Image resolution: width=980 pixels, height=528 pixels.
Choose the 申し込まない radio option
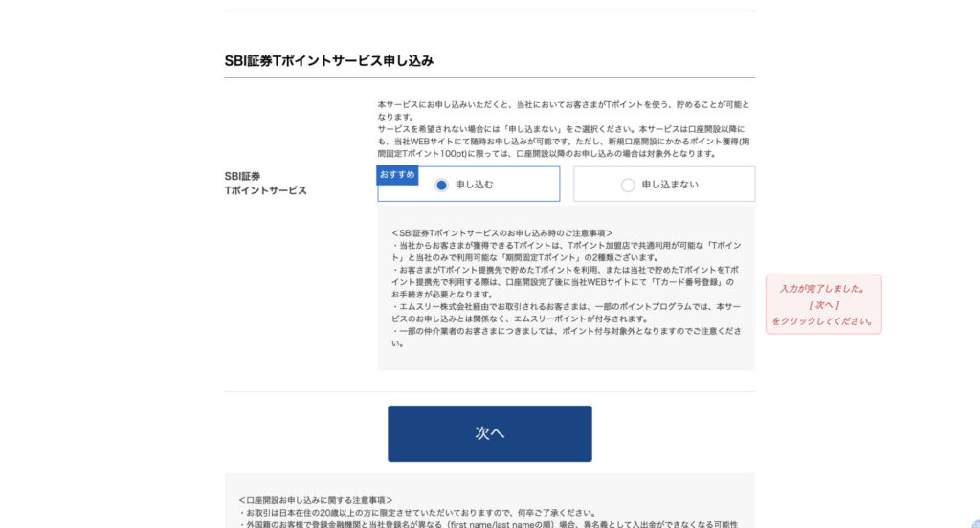(x=664, y=185)
